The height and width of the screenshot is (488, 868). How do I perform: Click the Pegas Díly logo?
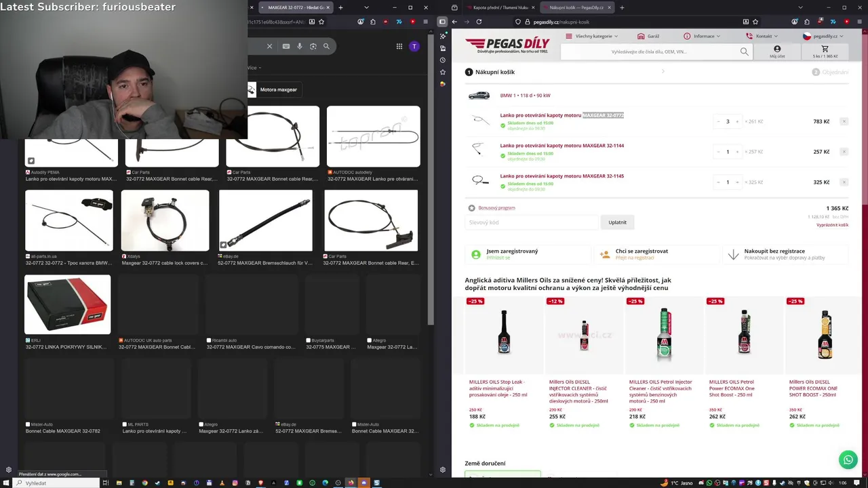507,46
